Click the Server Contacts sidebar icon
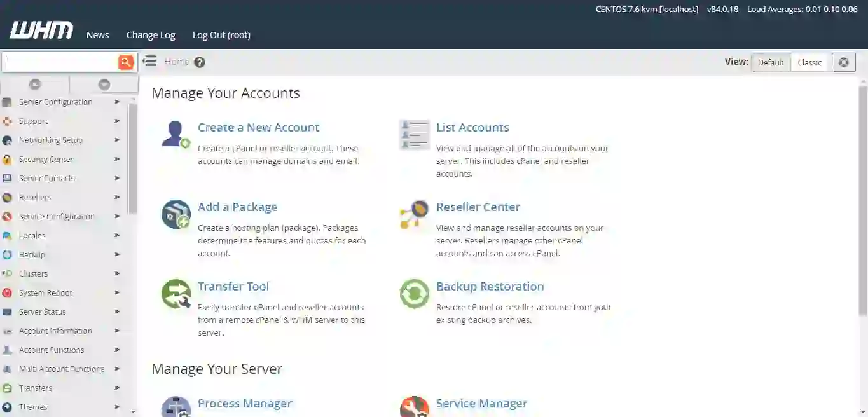868x417 pixels. [x=7, y=179]
